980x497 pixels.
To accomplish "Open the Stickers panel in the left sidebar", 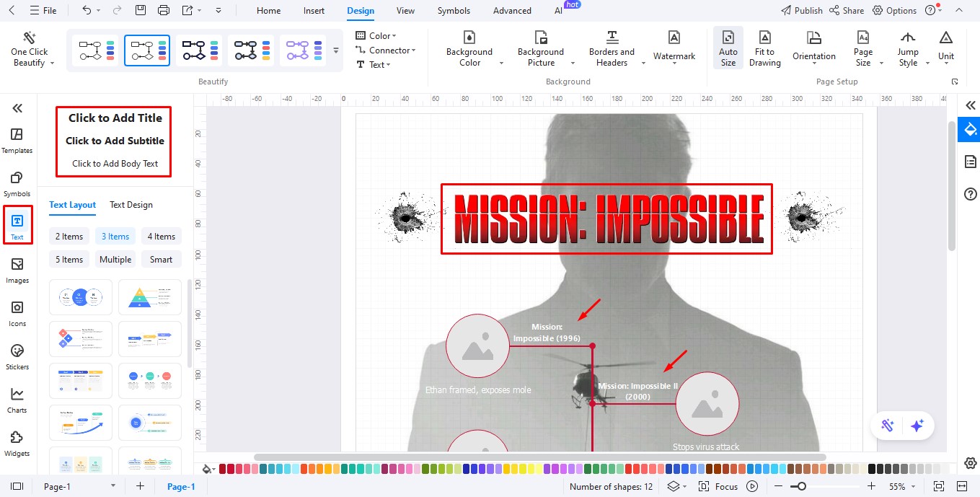I will tap(17, 356).
